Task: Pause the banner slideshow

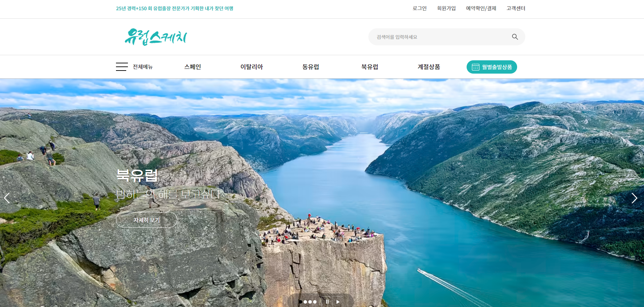Action: pyautogui.click(x=327, y=302)
